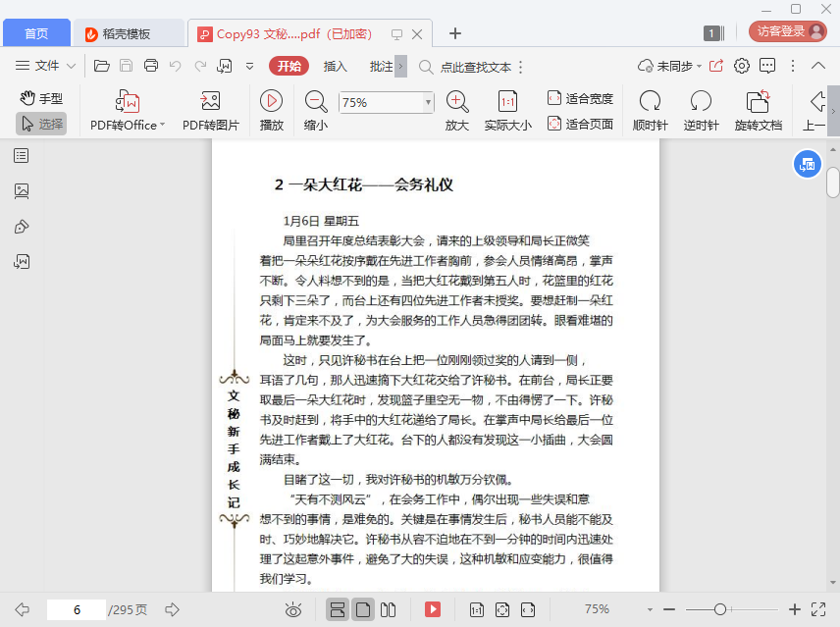
Task: Switch to the 插入 ribbon tab
Action: tap(336, 67)
